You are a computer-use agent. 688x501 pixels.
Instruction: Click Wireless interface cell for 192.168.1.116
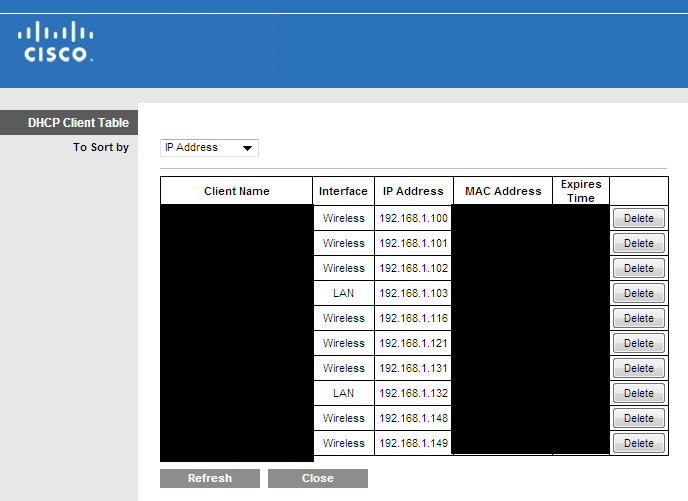344,318
